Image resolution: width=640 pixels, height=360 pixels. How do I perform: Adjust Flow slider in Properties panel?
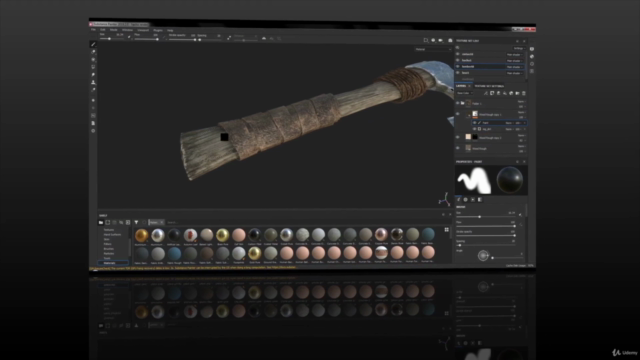pyautogui.click(x=486, y=226)
